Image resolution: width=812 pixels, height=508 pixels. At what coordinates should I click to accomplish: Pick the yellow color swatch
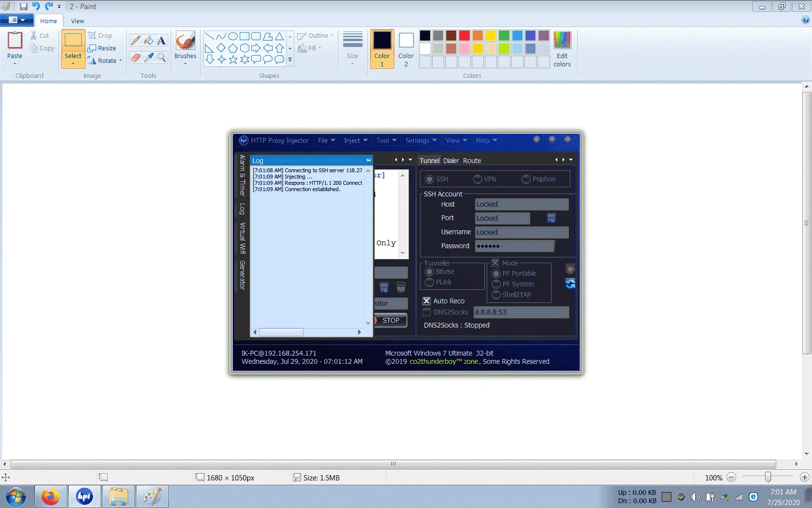(x=491, y=35)
